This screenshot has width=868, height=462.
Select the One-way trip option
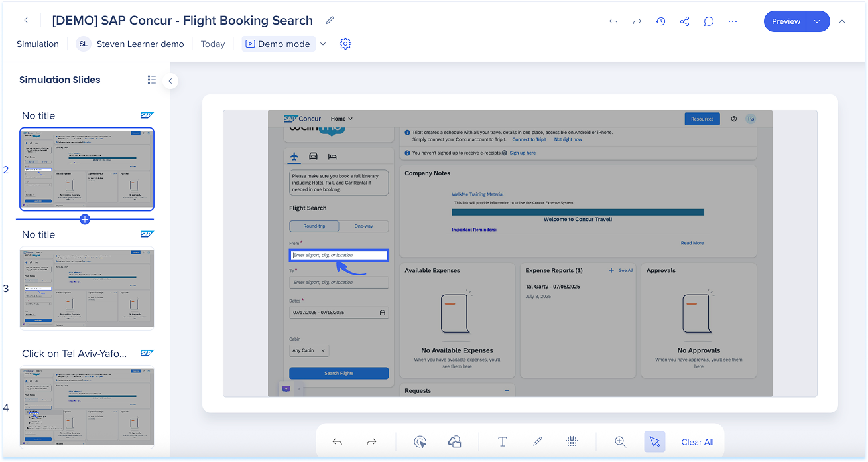tap(363, 226)
